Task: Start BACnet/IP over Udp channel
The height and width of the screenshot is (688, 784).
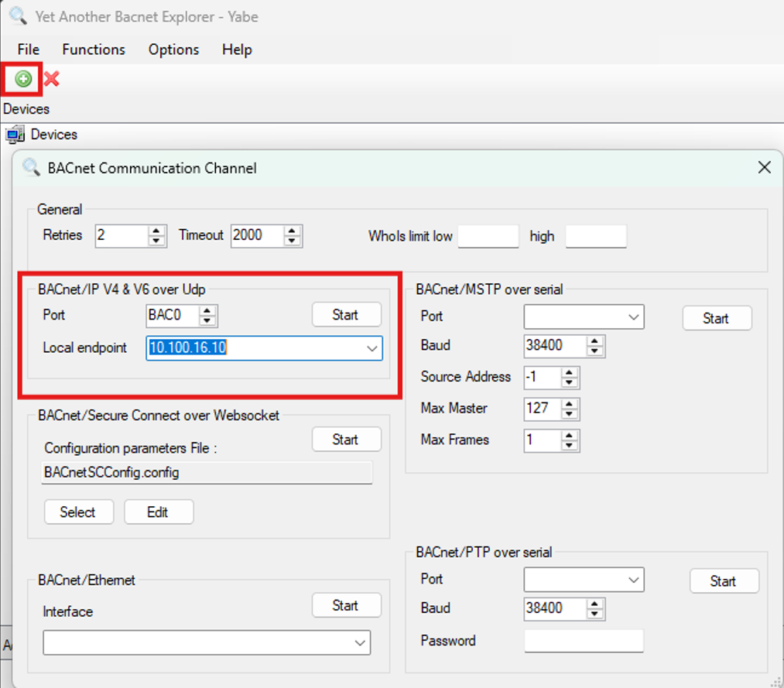Action: [x=346, y=314]
